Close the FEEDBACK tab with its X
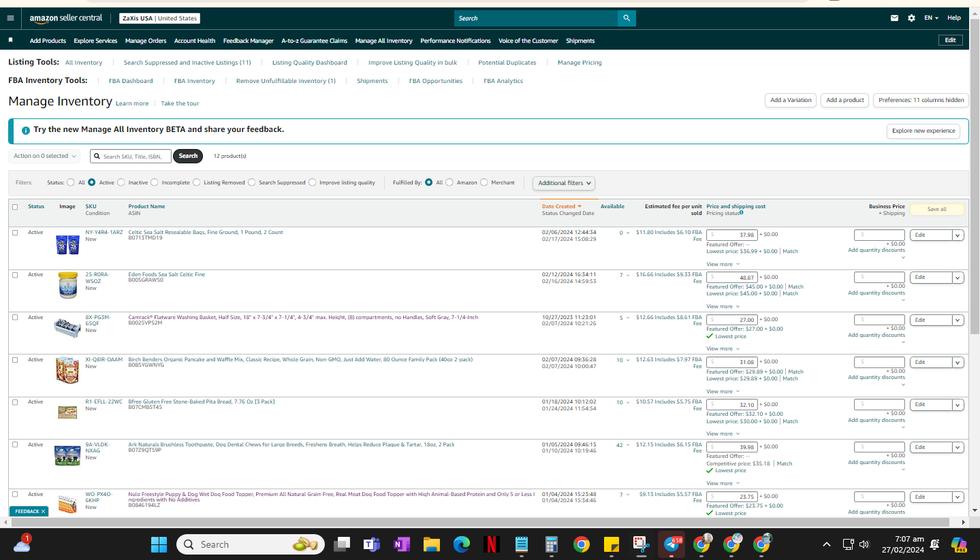The width and height of the screenshot is (980, 560). tap(43, 511)
